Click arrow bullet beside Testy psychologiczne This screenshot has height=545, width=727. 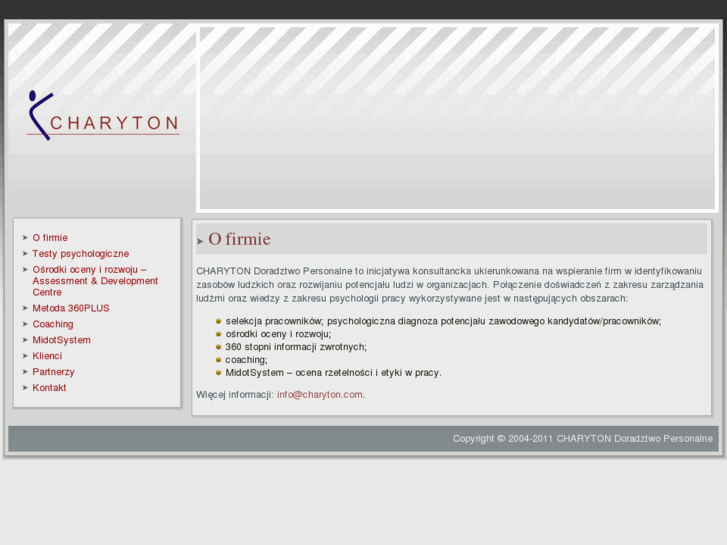(26, 254)
